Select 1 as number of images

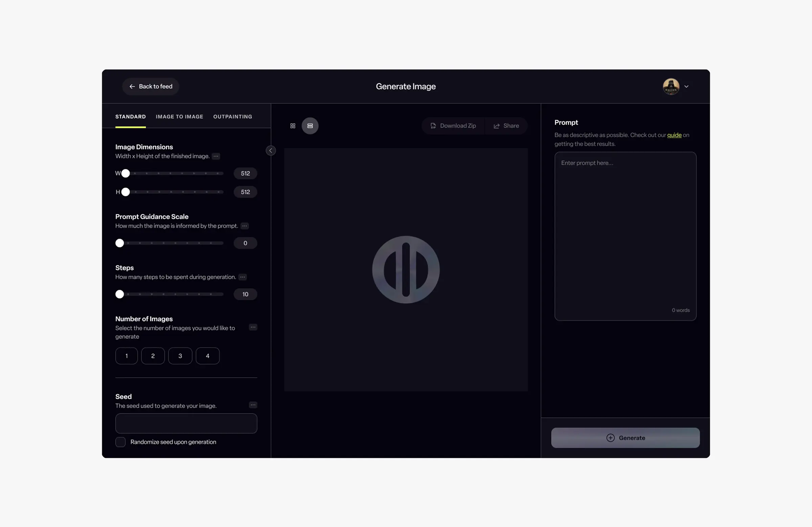126,356
